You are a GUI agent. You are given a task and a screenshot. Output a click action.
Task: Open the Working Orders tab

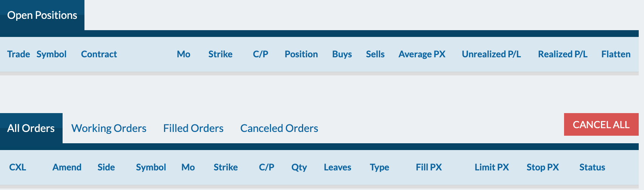(x=109, y=128)
